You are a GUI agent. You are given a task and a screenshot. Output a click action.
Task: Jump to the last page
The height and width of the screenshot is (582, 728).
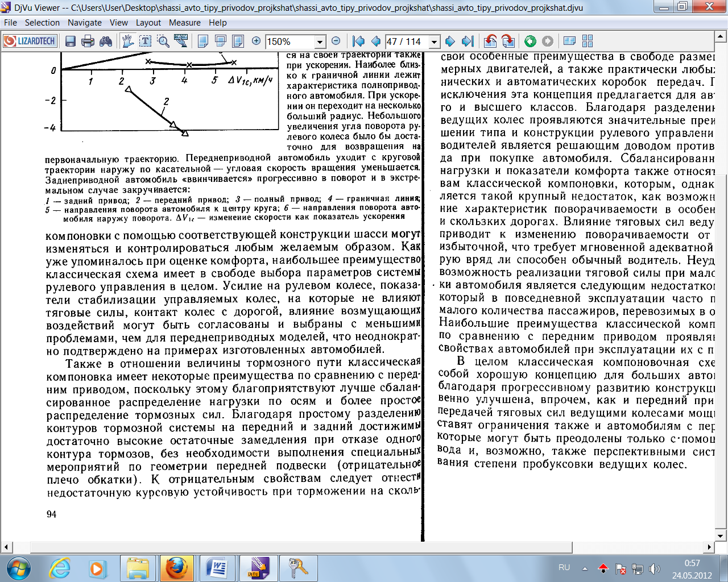click(x=468, y=41)
